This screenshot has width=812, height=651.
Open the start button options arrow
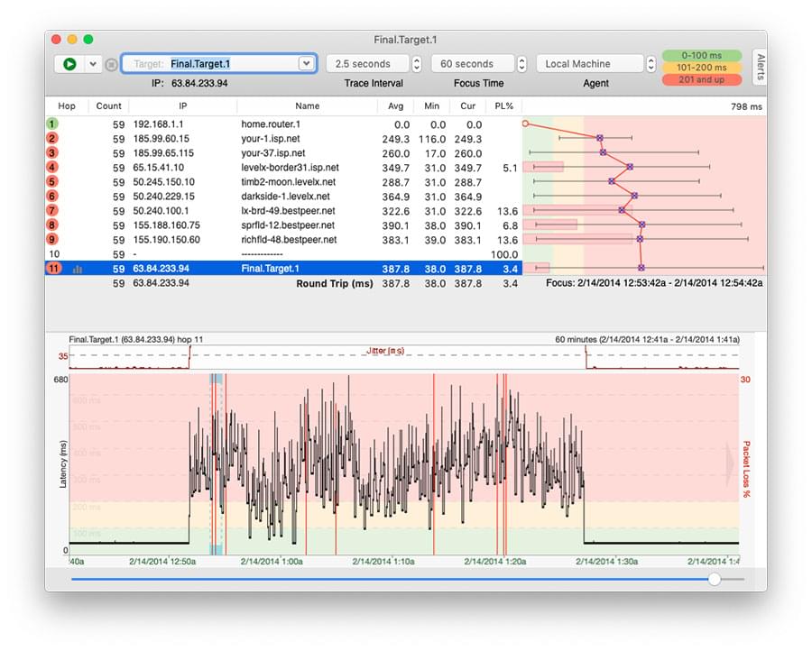click(x=92, y=64)
